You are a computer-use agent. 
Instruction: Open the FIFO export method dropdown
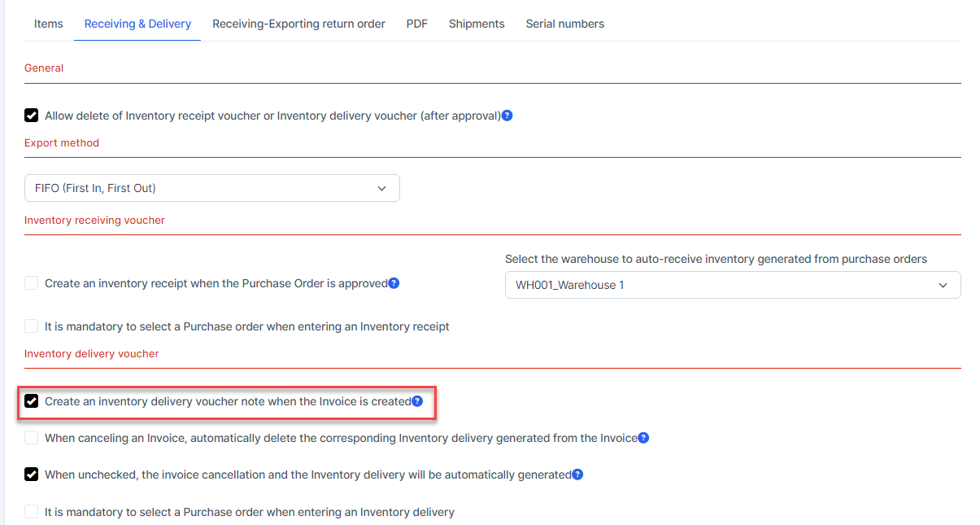tap(211, 188)
